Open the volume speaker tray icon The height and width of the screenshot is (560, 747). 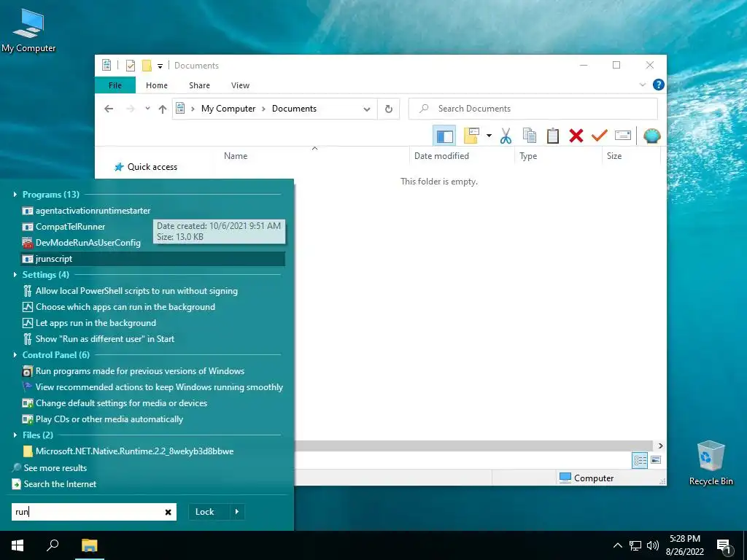pyautogui.click(x=653, y=545)
